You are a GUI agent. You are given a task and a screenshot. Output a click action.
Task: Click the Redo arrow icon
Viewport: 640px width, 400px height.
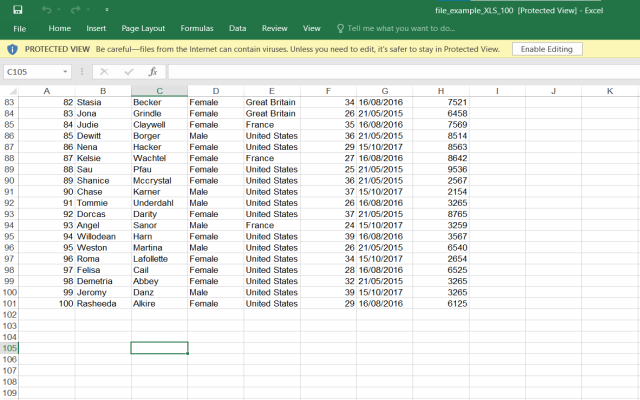tap(76, 9)
